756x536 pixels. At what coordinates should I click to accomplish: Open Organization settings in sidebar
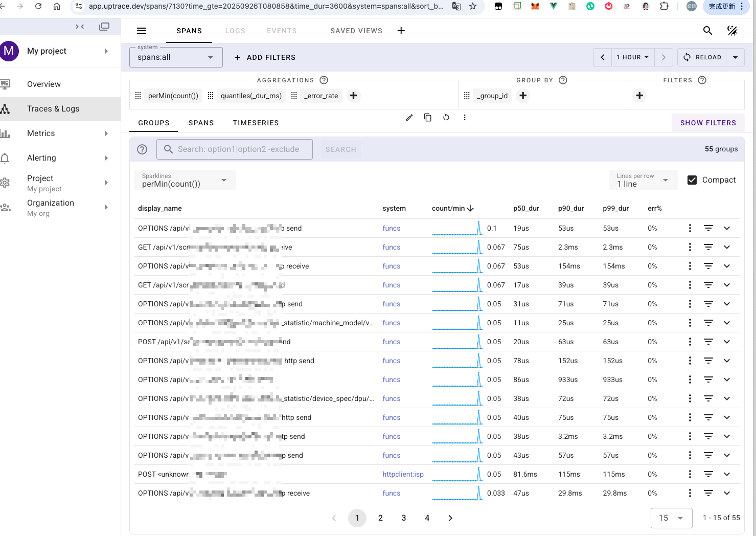coord(60,208)
